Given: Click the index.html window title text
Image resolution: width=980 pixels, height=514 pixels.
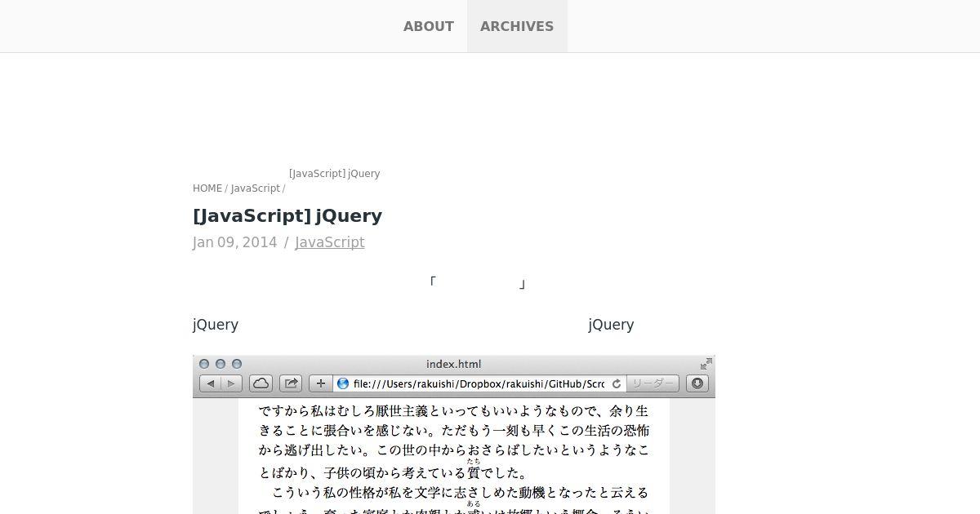Looking at the screenshot, I should [453, 364].
